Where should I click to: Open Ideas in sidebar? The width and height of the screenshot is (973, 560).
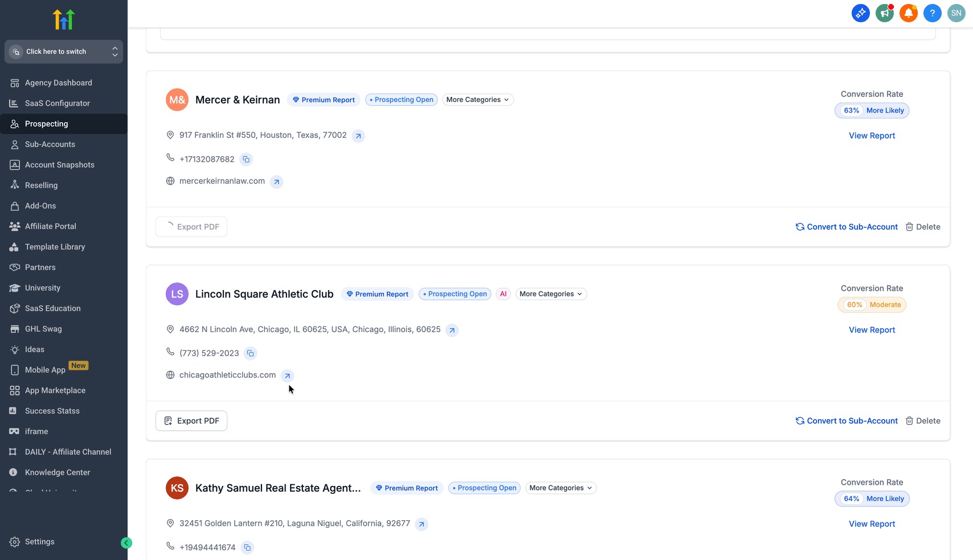(x=64, y=349)
